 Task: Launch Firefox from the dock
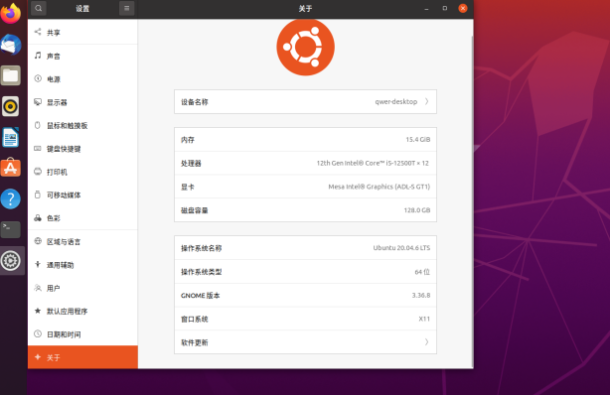click(11, 14)
